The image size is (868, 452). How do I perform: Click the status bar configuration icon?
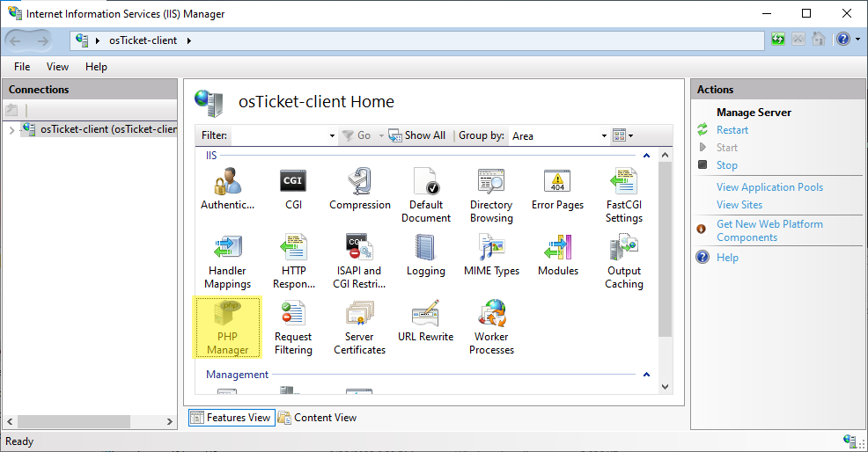[850, 441]
